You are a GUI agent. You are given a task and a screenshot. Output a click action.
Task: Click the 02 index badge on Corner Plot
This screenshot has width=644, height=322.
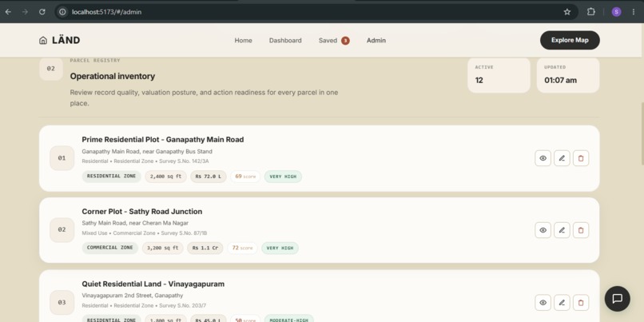[x=62, y=230]
